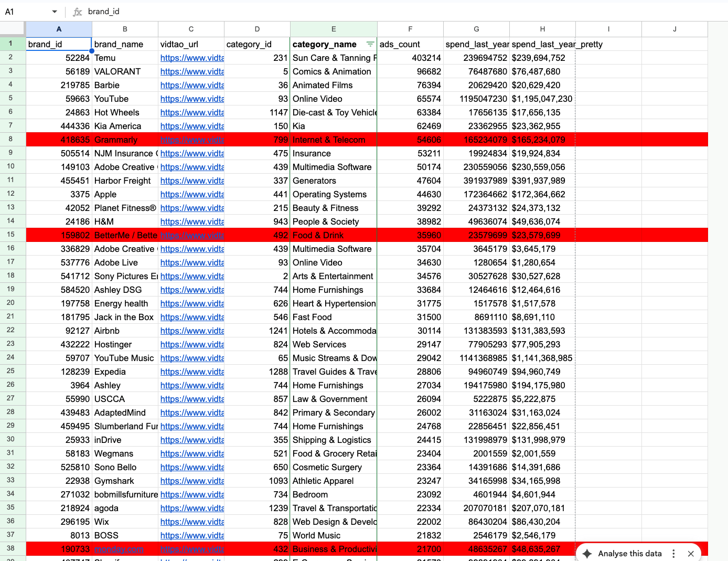Select the spend cell $1,195,047,230

[542, 99]
